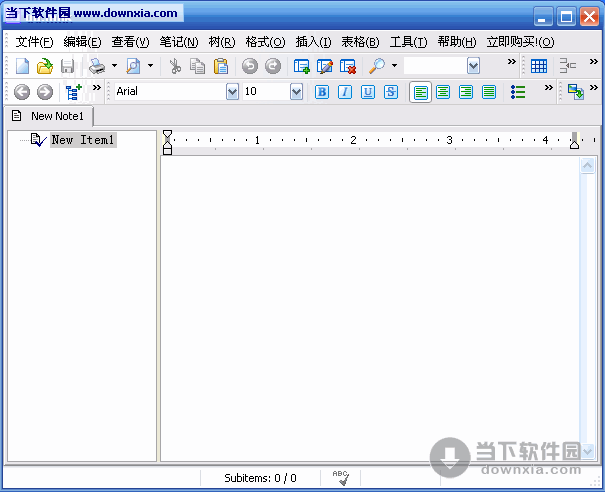Open the 立即购买!(O) menu
The width and height of the screenshot is (605, 492).
pos(521,42)
